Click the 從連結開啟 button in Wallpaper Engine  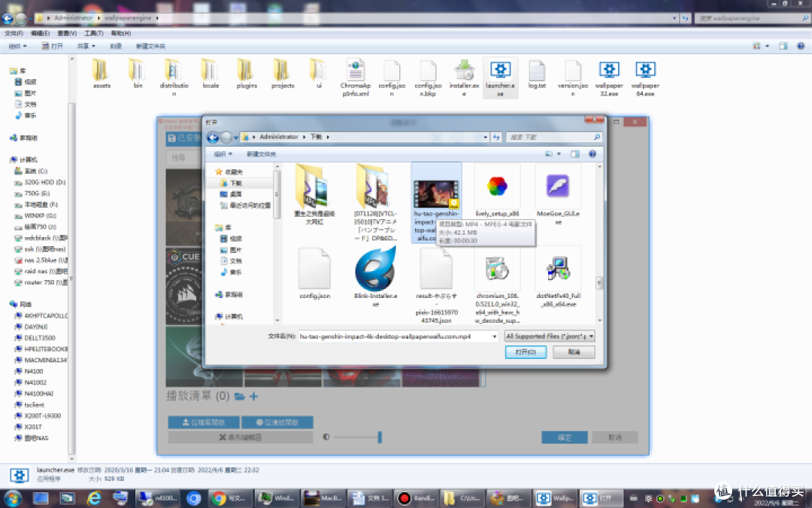(x=277, y=422)
